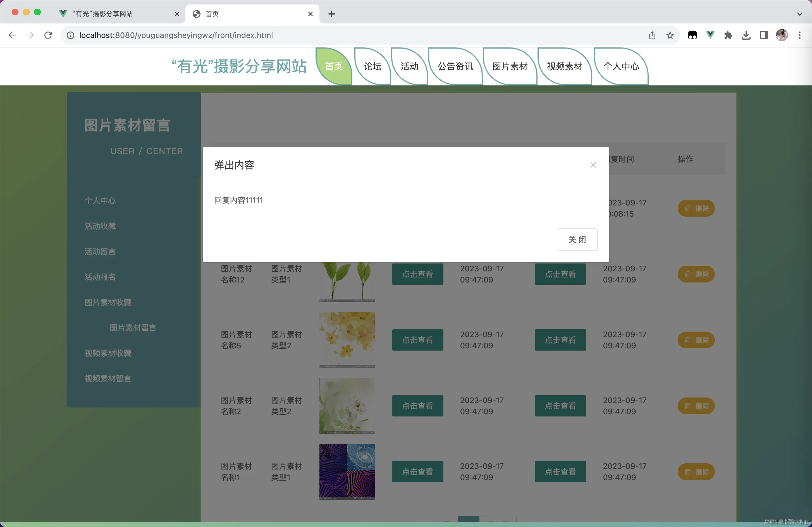
Task: Open the browser downloads icon
Action: click(x=746, y=35)
